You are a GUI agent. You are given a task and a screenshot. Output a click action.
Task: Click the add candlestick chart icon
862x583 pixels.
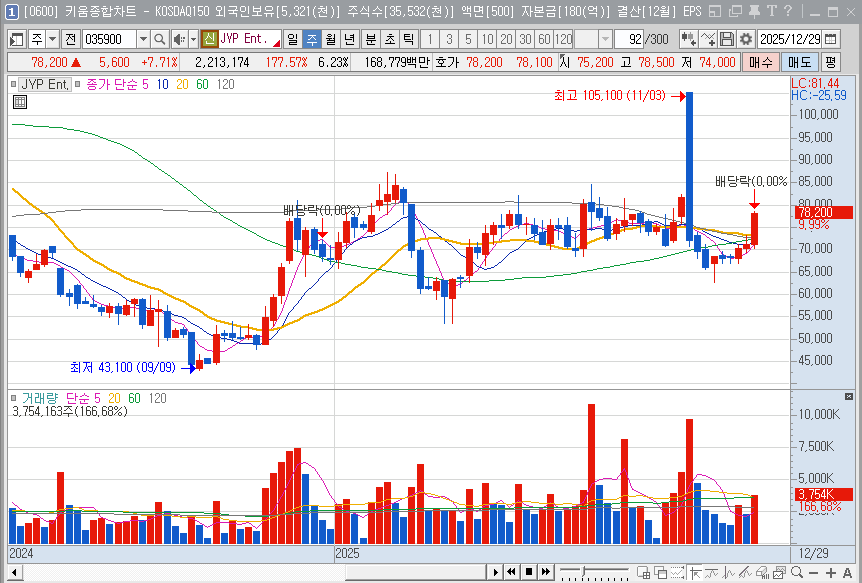click(688, 39)
